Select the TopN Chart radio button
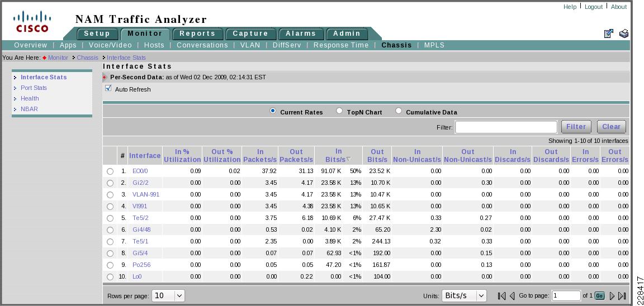The width and height of the screenshot is (644, 306). point(339,111)
